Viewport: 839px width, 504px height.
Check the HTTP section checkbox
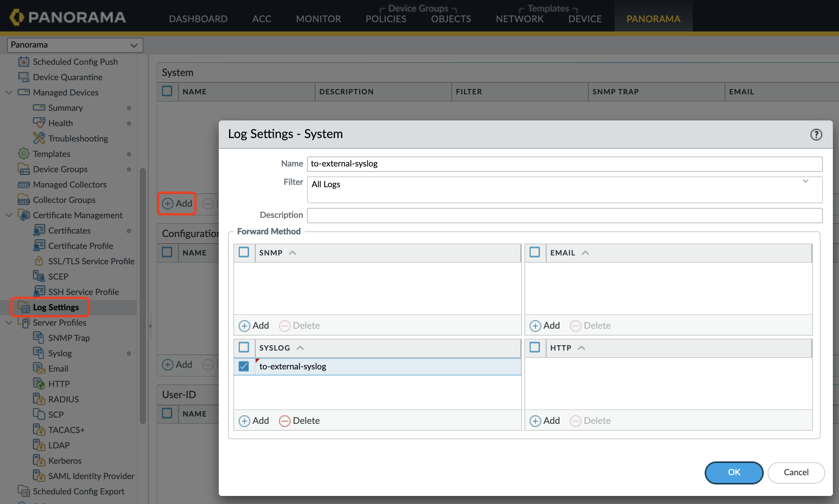point(535,347)
